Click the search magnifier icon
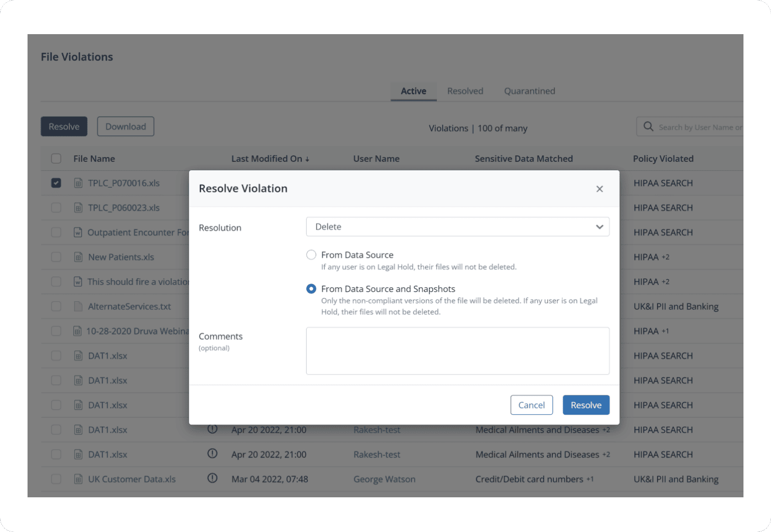The image size is (771, 532). click(x=649, y=127)
